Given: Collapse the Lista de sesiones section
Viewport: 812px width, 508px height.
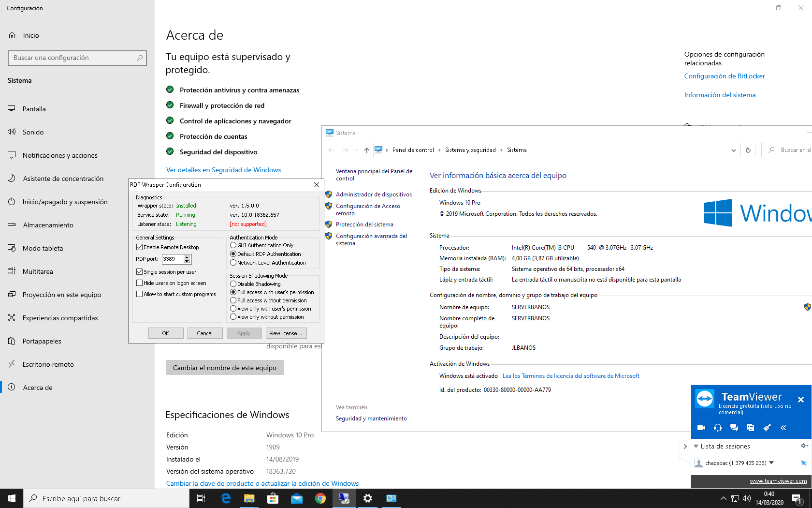Looking at the screenshot, I should 696,446.
